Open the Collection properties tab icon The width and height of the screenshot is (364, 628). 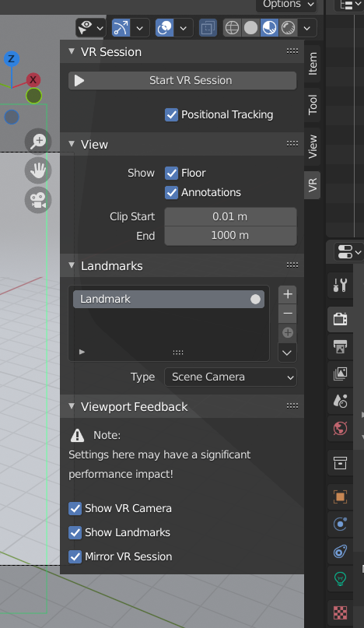[x=341, y=463]
